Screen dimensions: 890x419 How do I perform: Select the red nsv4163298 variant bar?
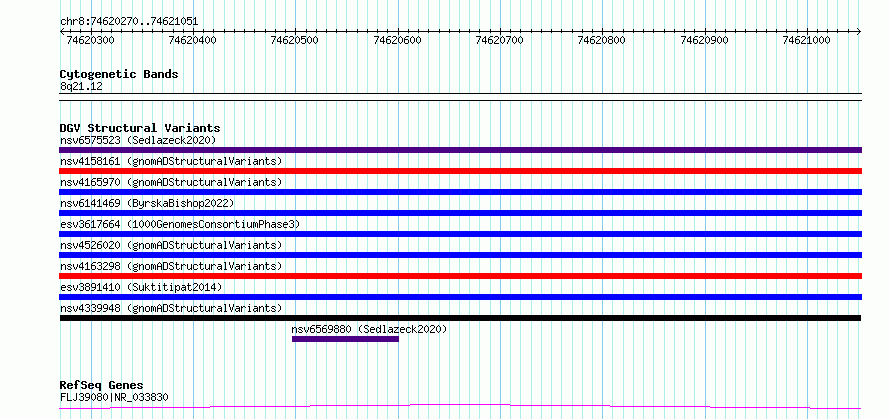[460, 276]
